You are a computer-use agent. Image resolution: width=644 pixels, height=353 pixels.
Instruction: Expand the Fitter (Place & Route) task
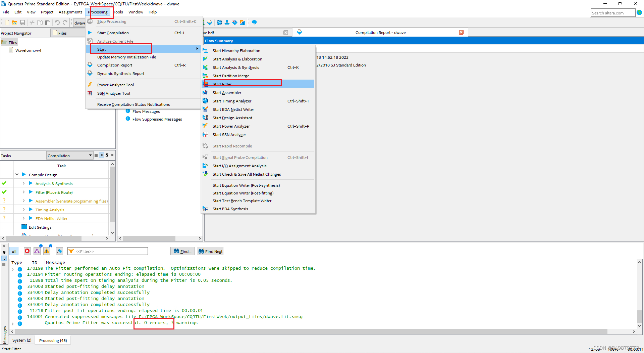23,192
